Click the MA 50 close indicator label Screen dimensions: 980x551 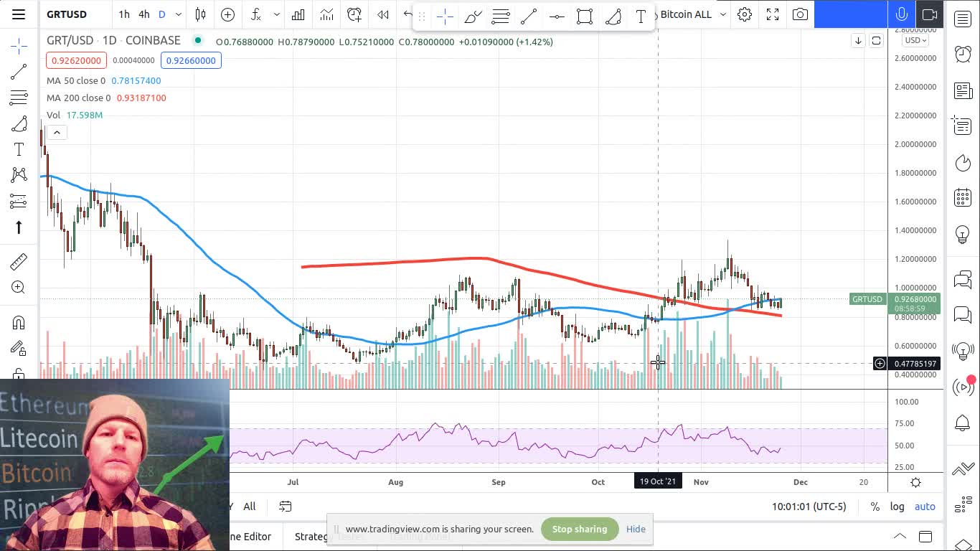[x=76, y=80]
